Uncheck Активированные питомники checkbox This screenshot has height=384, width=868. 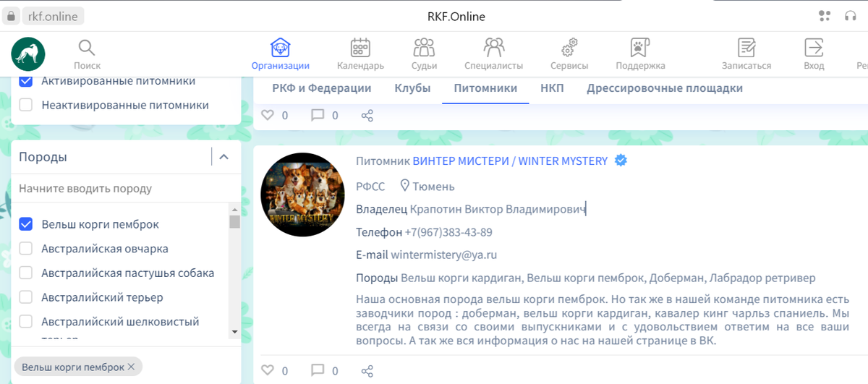click(x=26, y=81)
